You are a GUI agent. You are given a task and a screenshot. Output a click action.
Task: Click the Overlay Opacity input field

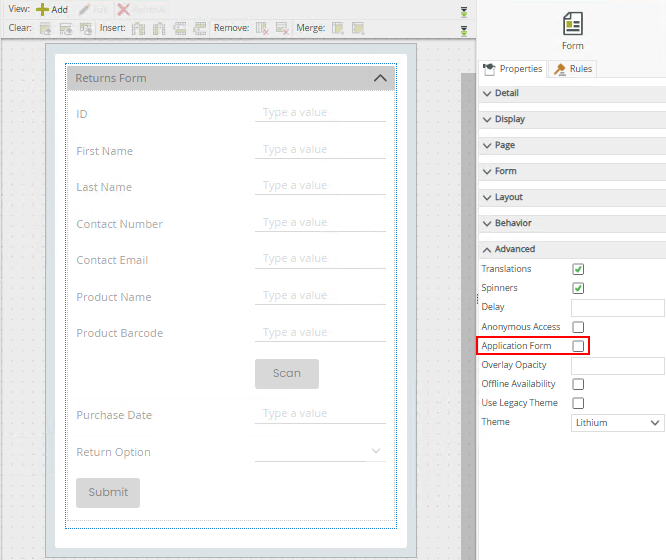point(618,365)
